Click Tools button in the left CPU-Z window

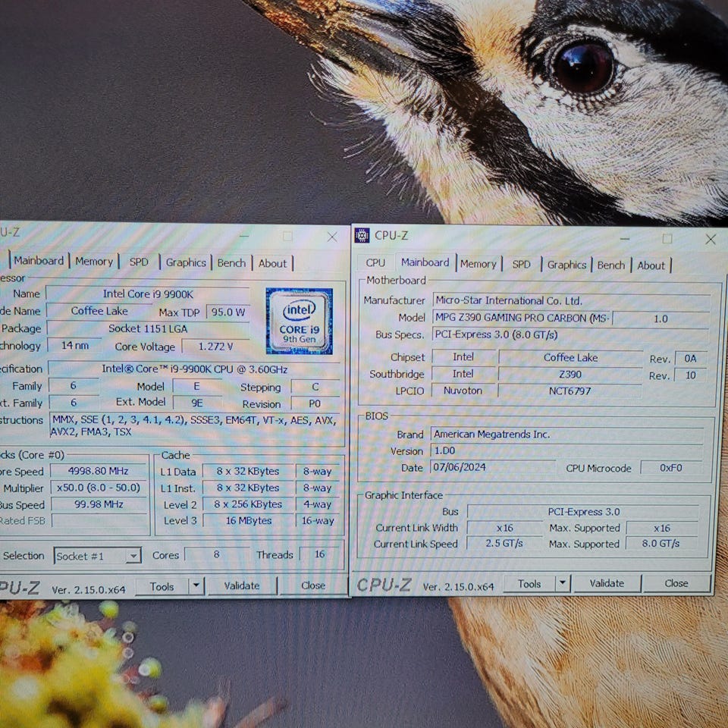162,587
